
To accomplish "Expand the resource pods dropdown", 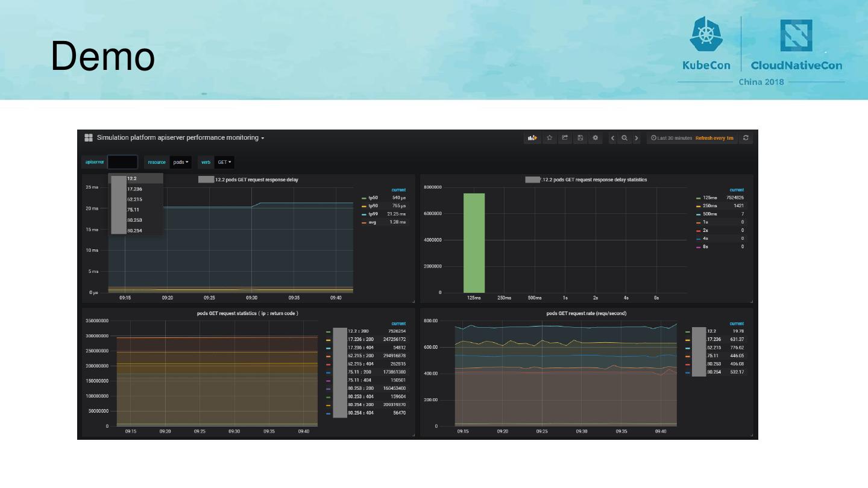I will tap(181, 162).
